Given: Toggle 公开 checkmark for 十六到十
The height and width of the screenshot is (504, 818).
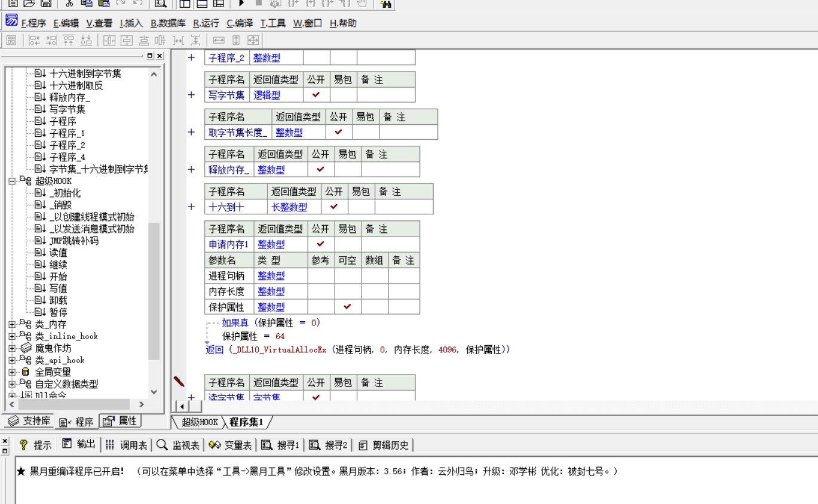Looking at the screenshot, I should [x=334, y=207].
